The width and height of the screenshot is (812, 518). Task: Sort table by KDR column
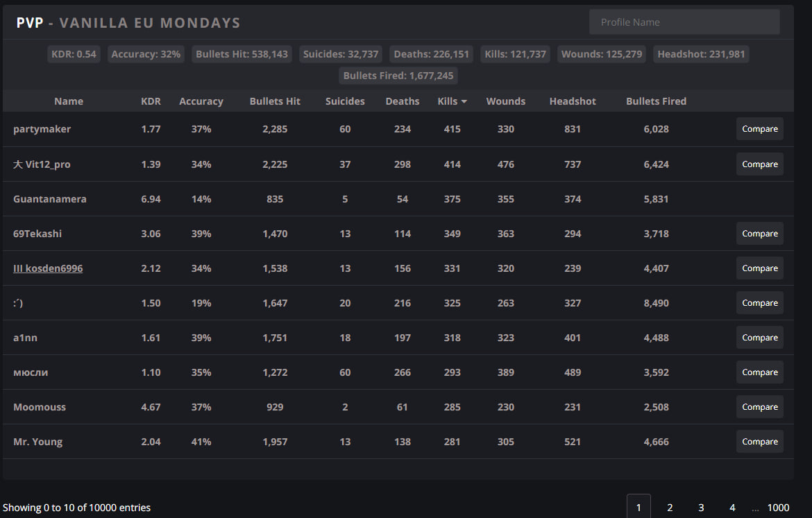pyautogui.click(x=151, y=101)
